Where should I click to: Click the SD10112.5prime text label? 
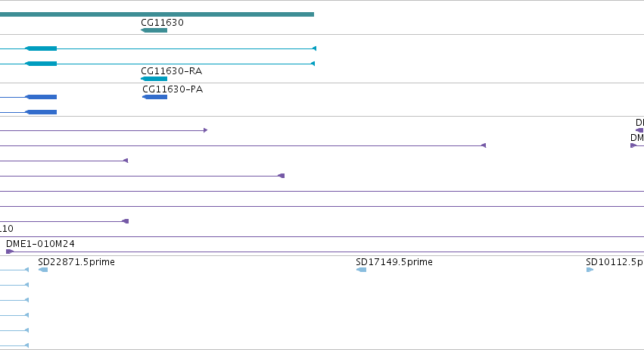pyautogui.click(x=614, y=262)
